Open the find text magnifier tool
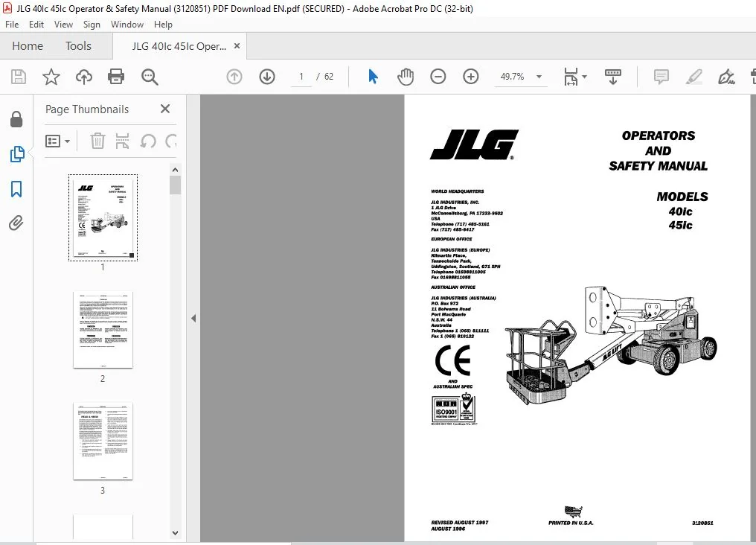This screenshot has height=545, width=756. coord(150,77)
